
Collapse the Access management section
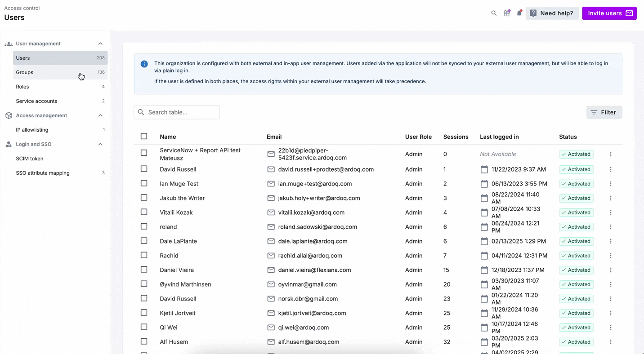(100, 115)
